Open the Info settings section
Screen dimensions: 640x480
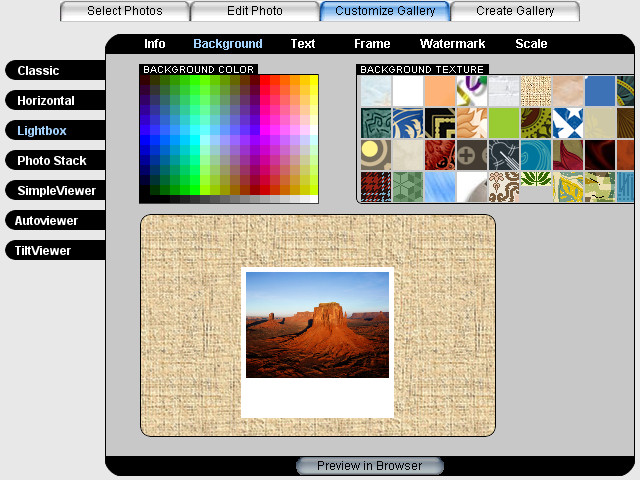[154, 44]
